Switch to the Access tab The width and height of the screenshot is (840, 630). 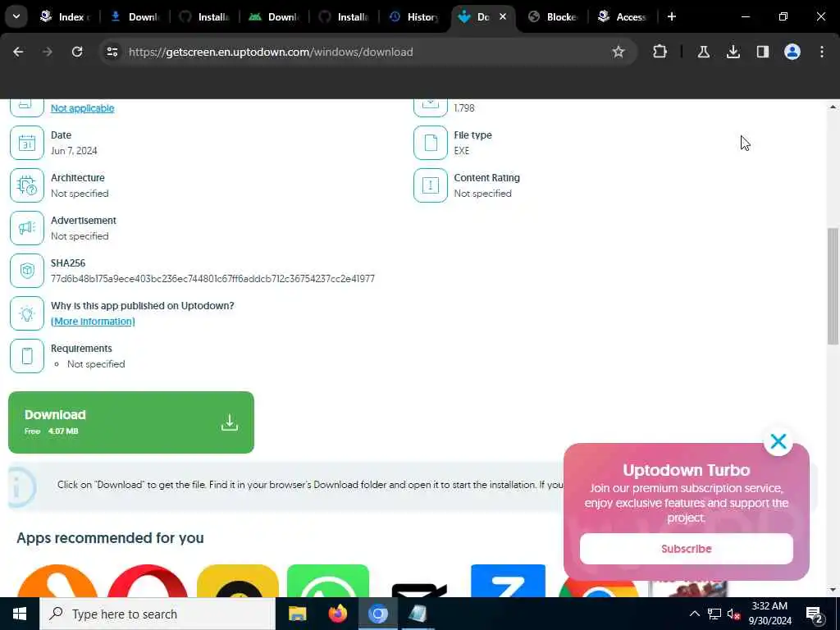623,16
